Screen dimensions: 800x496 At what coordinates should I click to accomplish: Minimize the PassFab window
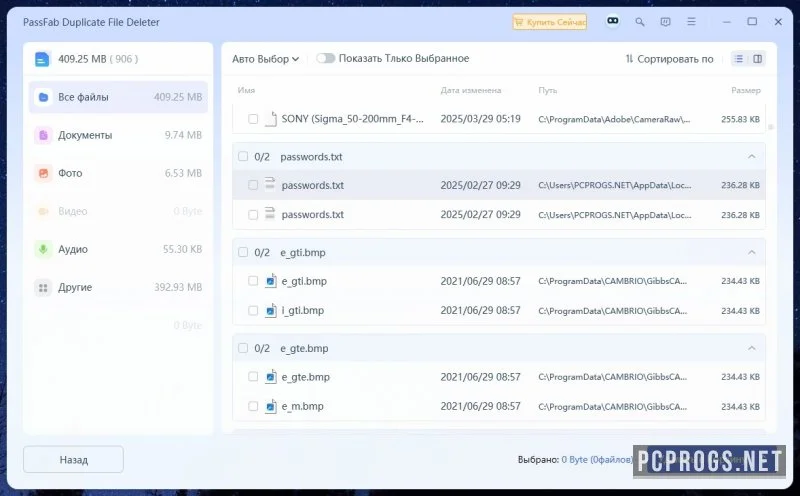(x=727, y=22)
